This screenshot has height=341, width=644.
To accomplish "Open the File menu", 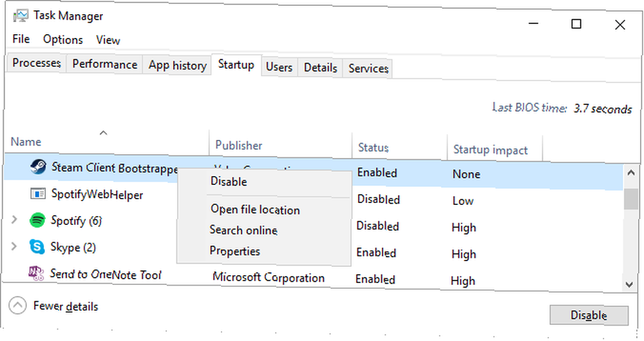I will point(21,39).
